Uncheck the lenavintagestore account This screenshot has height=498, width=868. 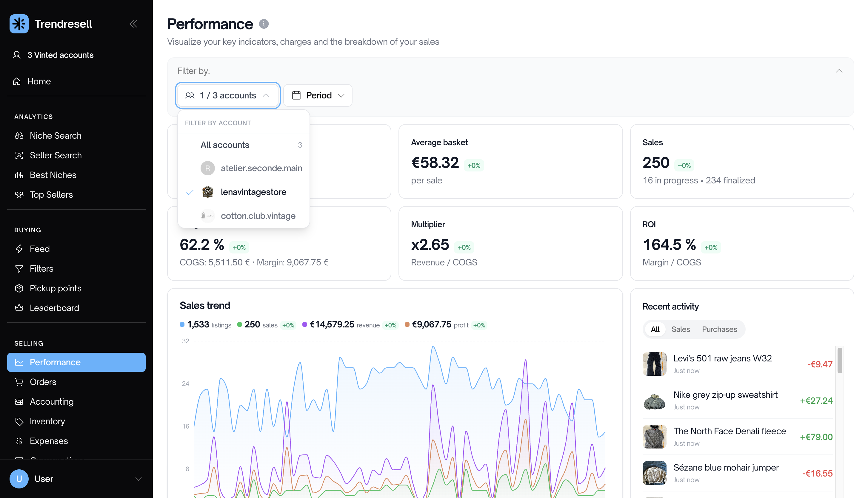pyautogui.click(x=244, y=192)
